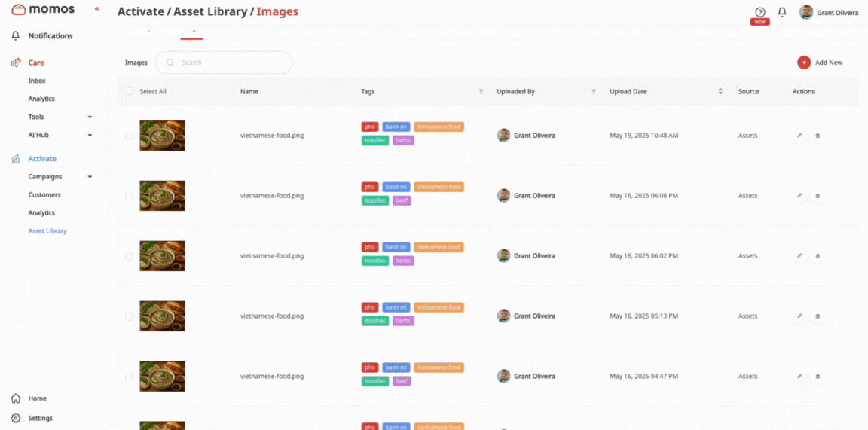Click Asset Library in the breadcrumb
The width and height of the screenshot is (868, 430).
coord(210,11)
